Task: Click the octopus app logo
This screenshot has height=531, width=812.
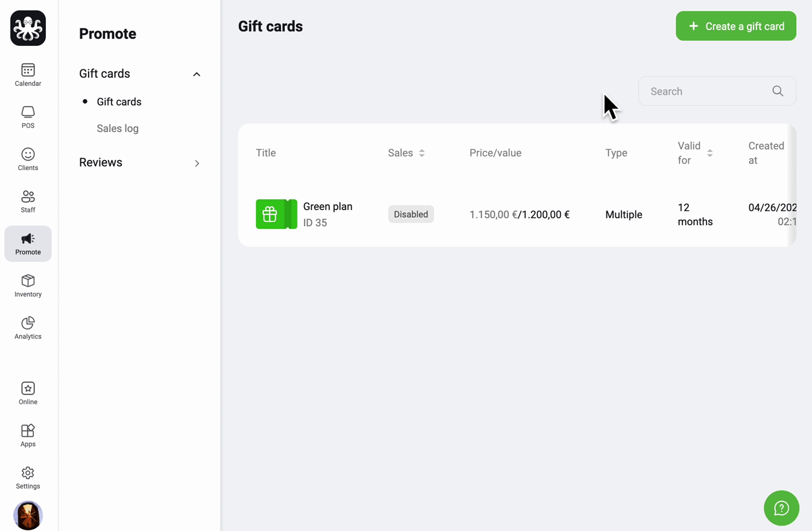Action: 28,28
